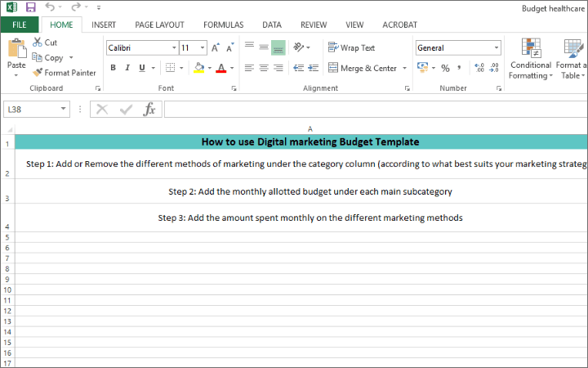Click the Save icon in quick access toolbar
The height and width of the screenshot is (368, 588).
click(31, 7)
